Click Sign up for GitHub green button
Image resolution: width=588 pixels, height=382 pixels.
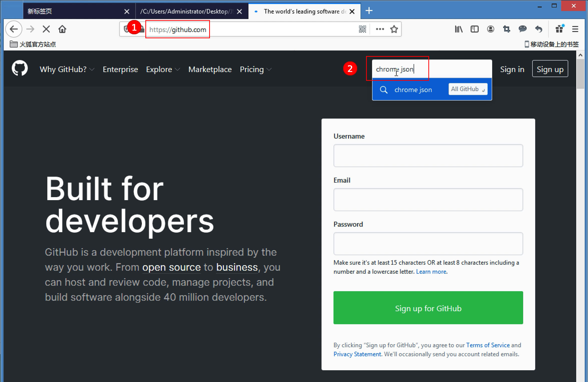[x=428, y=308]
